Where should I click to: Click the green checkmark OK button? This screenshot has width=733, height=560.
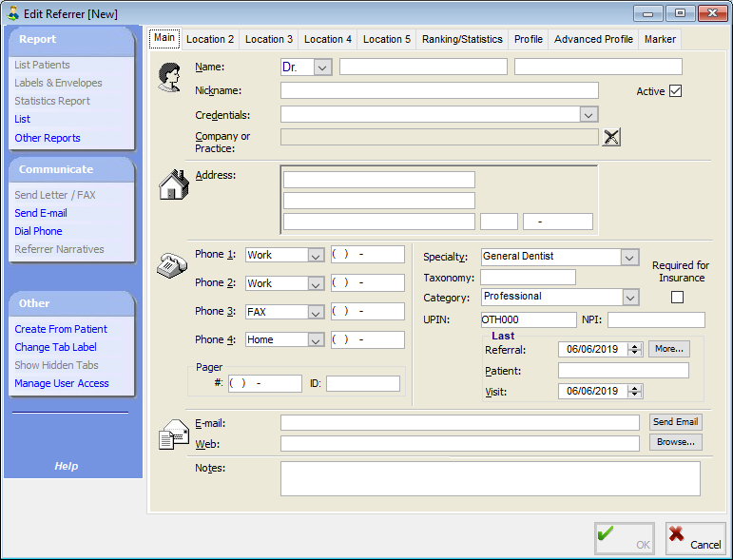tap(625, 539)
